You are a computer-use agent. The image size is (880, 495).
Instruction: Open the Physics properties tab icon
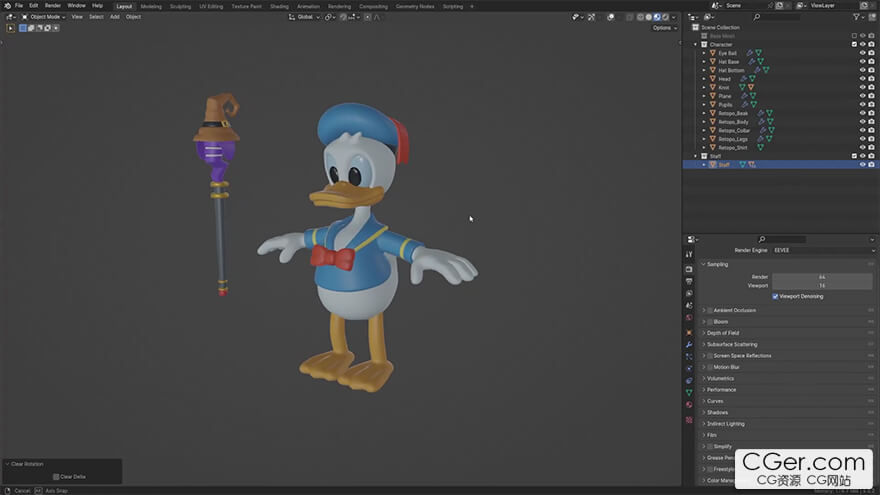tap(689, 369)
